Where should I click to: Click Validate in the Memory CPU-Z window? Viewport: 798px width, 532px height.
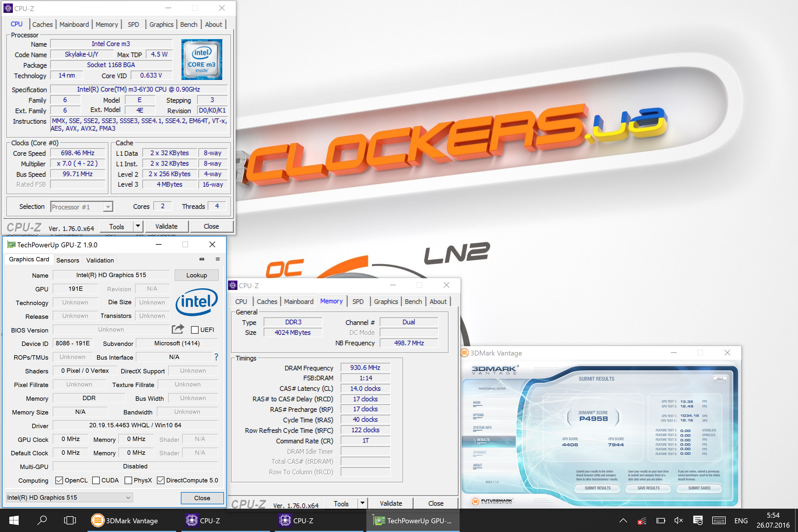click(x=391, y=503)
